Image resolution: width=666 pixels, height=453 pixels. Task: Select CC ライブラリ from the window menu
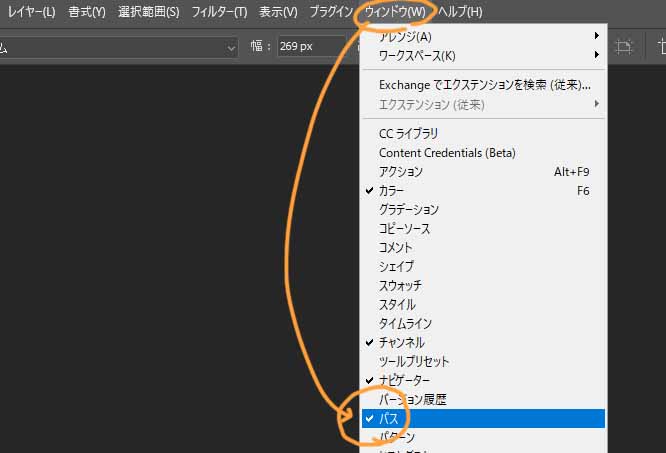point(408,133)
